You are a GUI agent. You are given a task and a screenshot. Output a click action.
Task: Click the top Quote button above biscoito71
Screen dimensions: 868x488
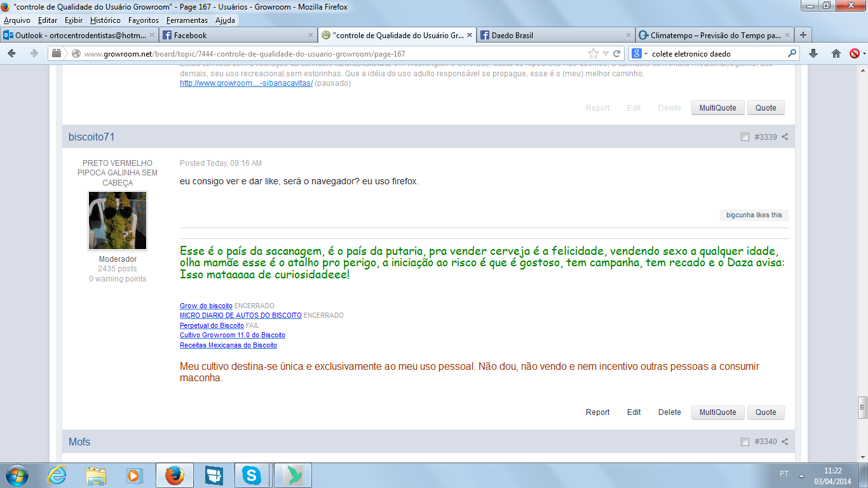[766, 108]
